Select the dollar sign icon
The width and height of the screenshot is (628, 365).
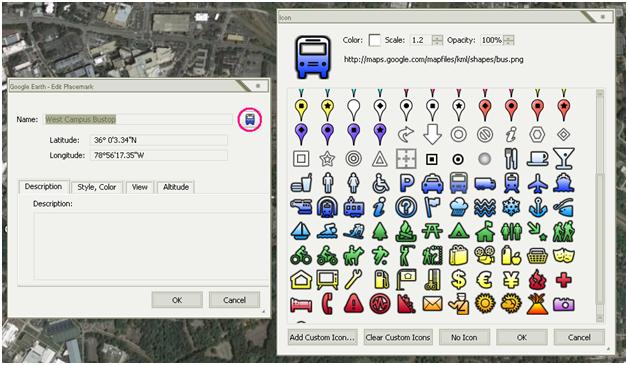459,279
